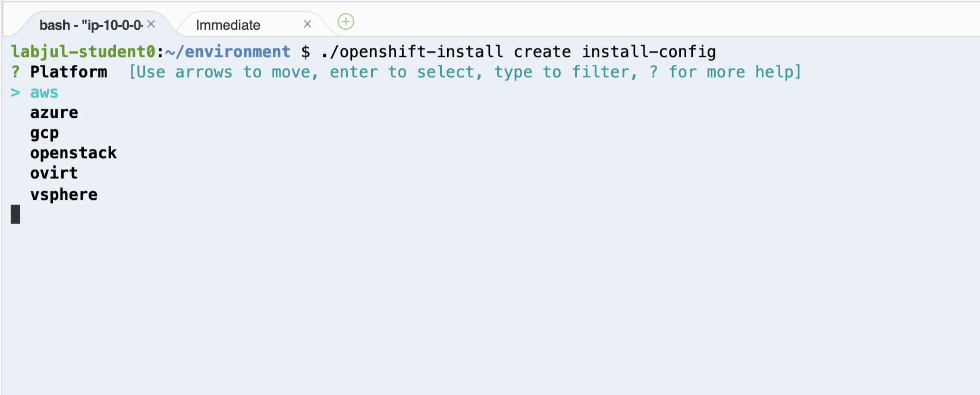Choose the vsphere platform option
The image size is (980, 395).
pos(64,195)
